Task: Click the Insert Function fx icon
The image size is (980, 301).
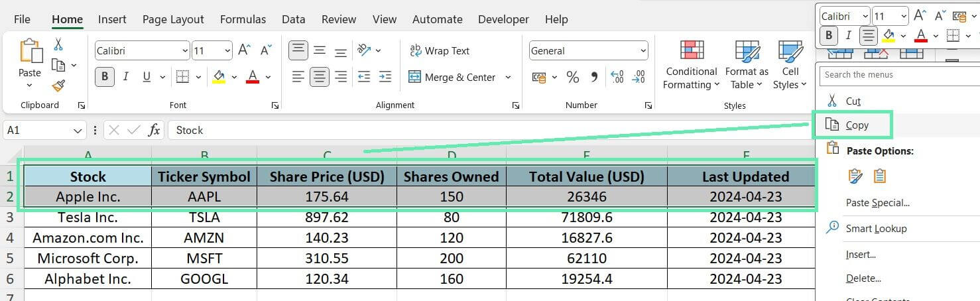Action: pyautogui.click(x=154, y=130)
